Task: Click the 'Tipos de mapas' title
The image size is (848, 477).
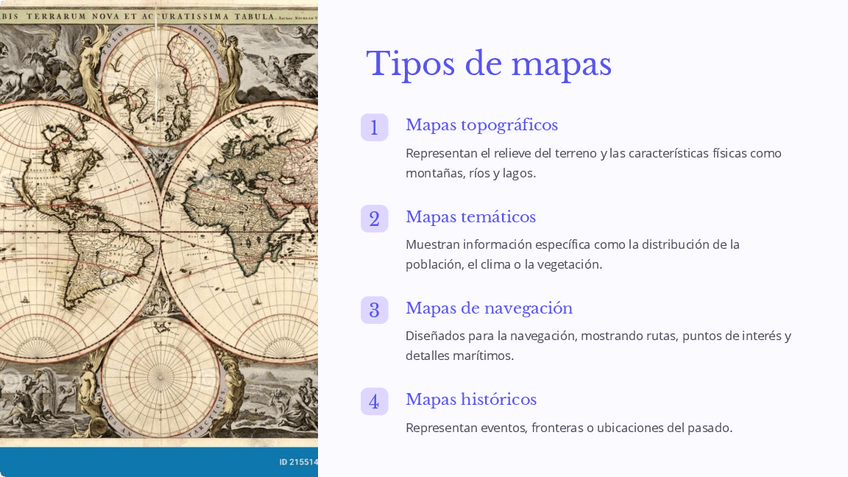Action: (488, 64)
